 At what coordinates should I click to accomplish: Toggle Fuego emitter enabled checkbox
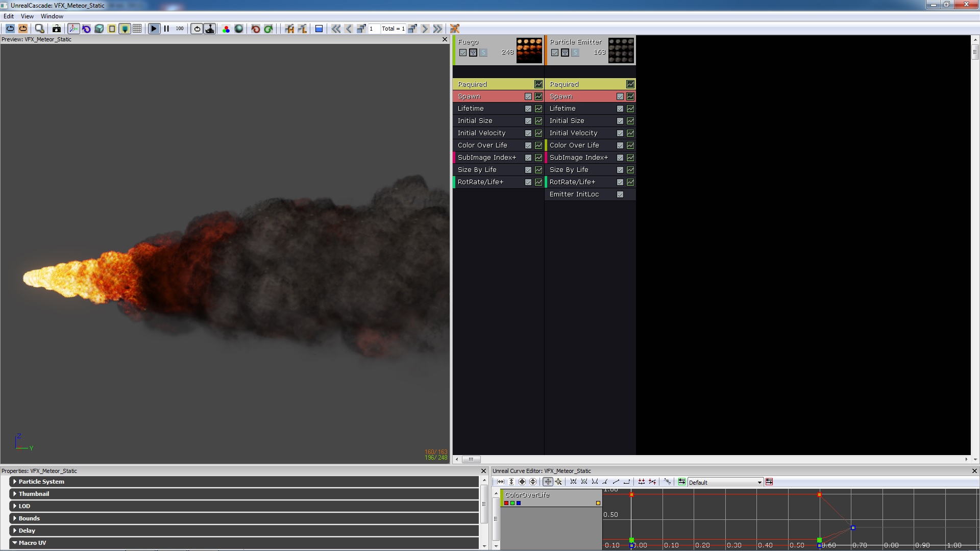(x=463, y=53)
